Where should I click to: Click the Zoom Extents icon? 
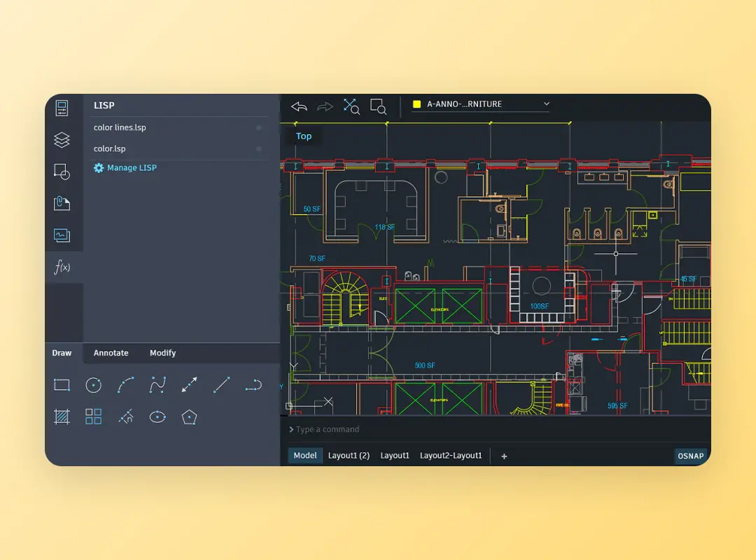[351, 106]
